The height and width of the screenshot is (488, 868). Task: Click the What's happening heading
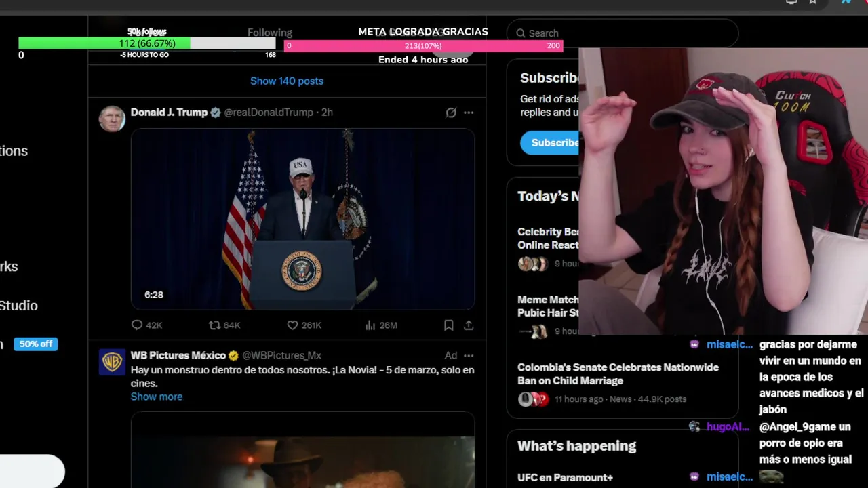577,446
